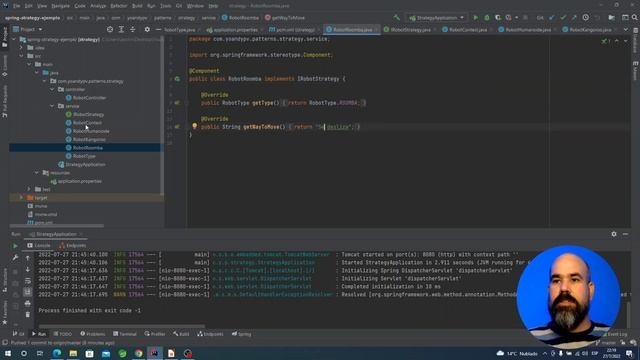
Task: Click the Select Opened File target icon
Action: tap(110, 29)
